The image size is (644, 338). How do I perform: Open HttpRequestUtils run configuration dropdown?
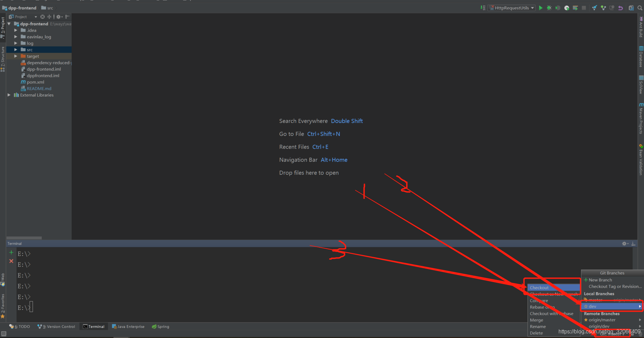[512, 8]
